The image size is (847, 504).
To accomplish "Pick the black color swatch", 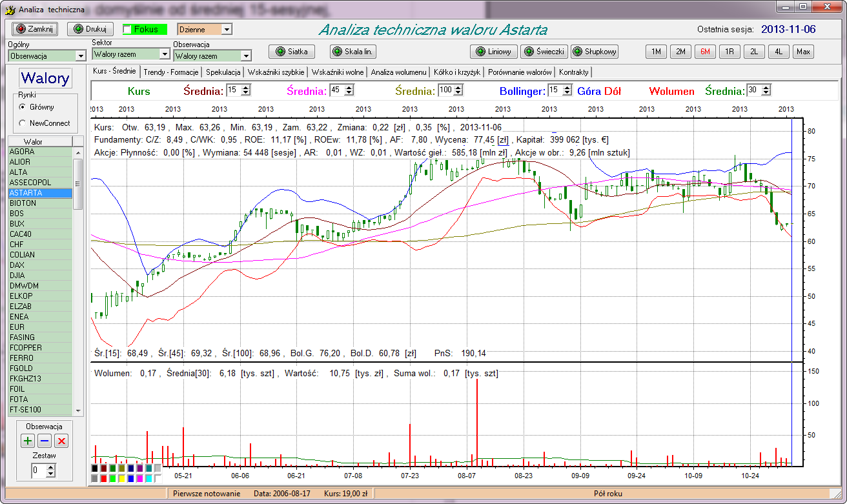I will [x=95, y=469].
